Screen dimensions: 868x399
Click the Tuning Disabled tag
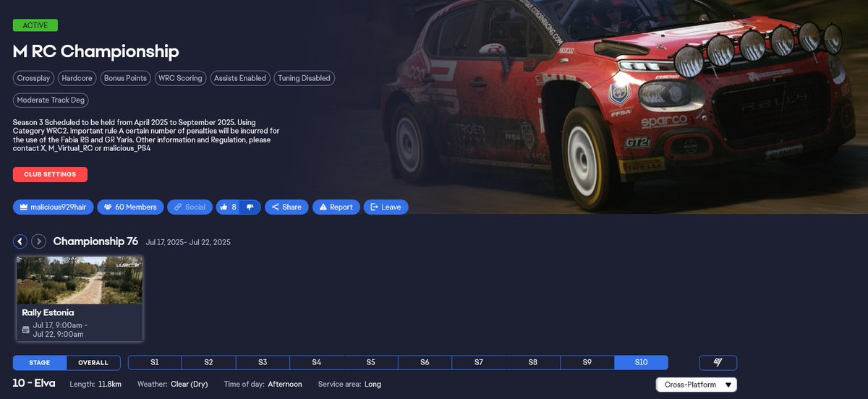point(303,78)
